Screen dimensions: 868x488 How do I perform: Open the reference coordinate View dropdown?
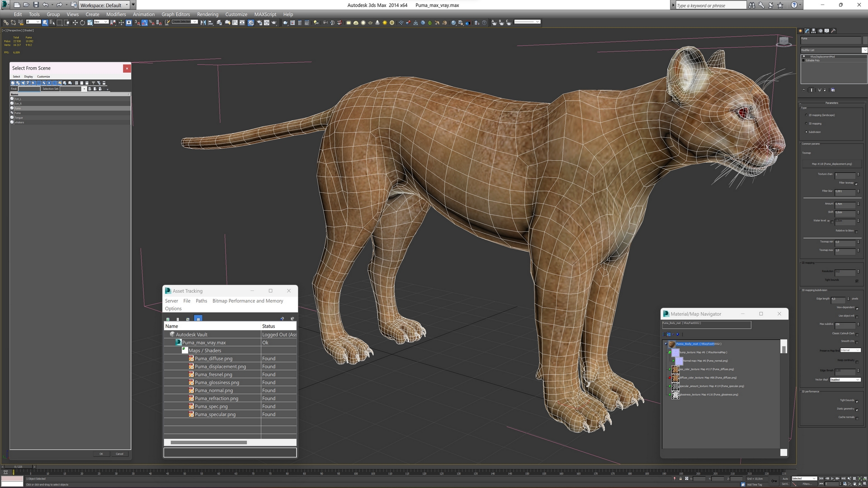[101, 22]
